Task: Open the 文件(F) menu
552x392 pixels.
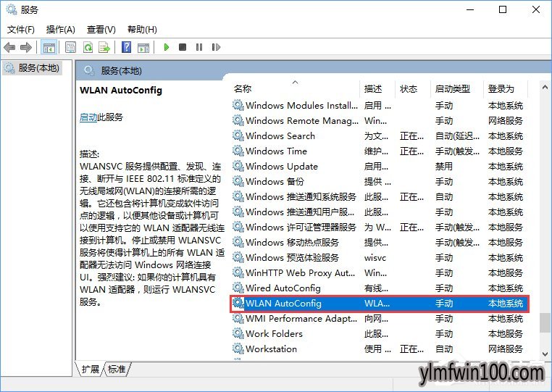Action: click(21, 30)
